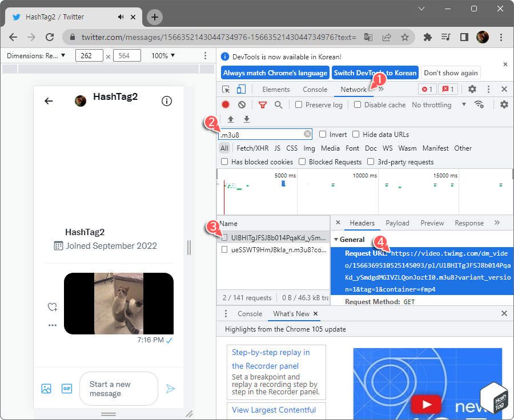
Task: Clear the .m3u8 filter text
Action: 307,134
